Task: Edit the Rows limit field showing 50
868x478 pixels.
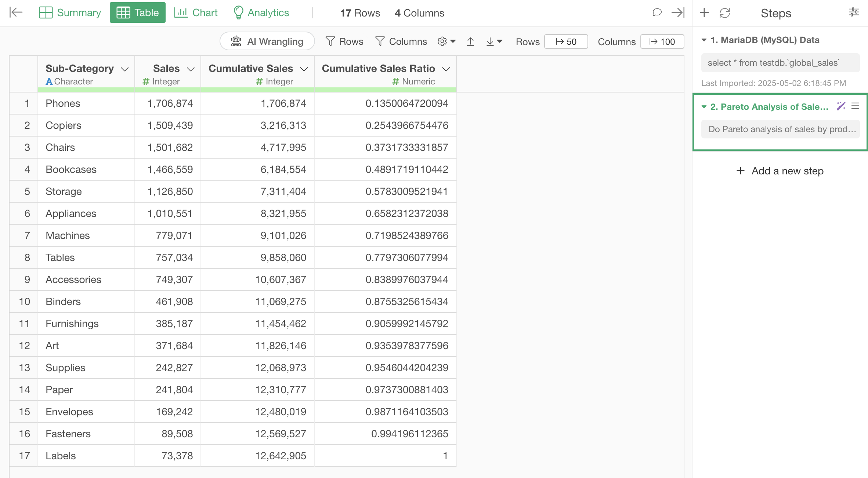Action: point(566,41)
